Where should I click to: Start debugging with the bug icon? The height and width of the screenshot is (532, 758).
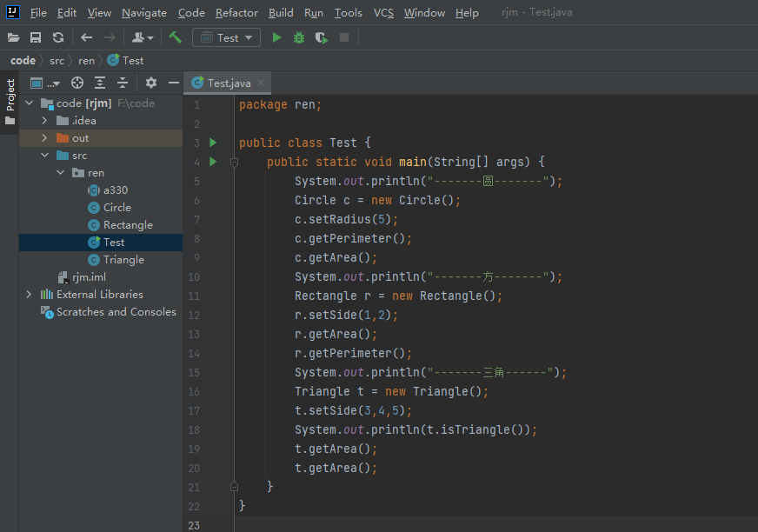pyautogui.click(x=299, y=37)
